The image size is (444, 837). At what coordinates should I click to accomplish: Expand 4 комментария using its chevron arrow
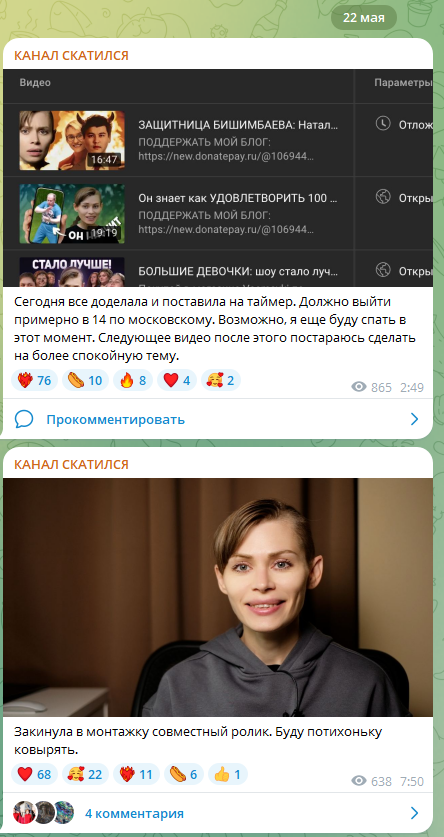(414, 814)
